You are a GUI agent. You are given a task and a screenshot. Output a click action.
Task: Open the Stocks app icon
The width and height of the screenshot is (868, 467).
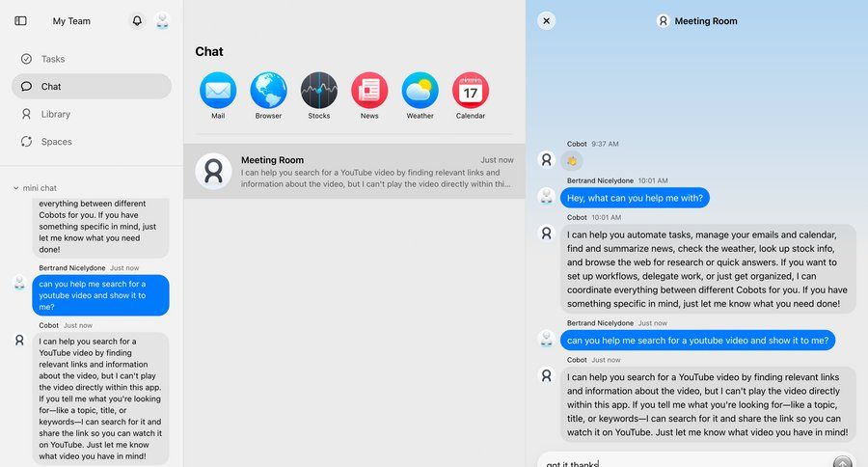(x=319, y=91)
